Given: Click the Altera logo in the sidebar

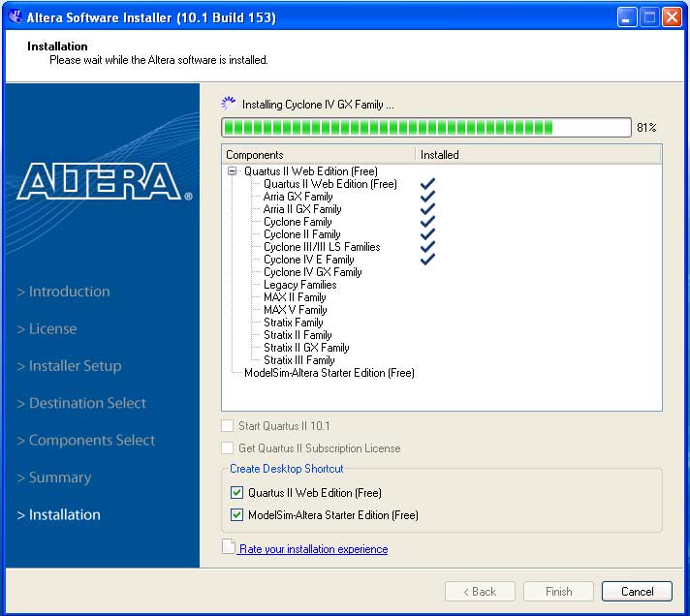Looking at the screenshot, I should [x=104, y=181].
